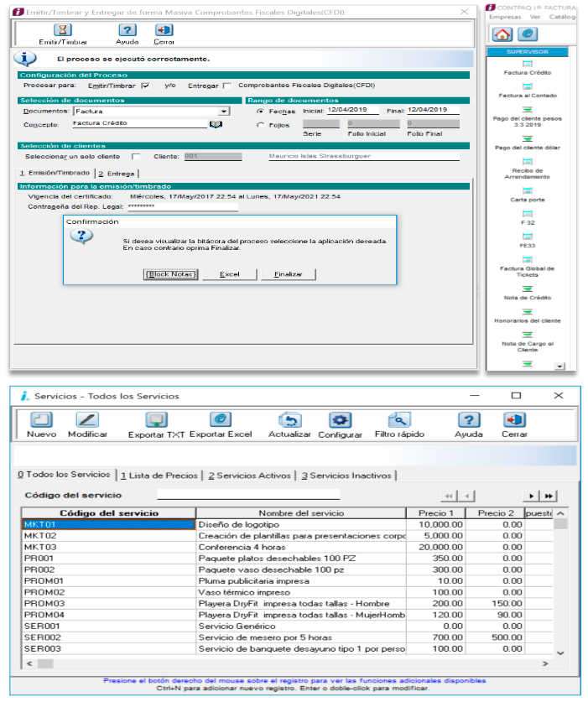588x702 pixels.
Task: Select the Folios radio button
Action: pyautogui.click(x=260, y=125)
